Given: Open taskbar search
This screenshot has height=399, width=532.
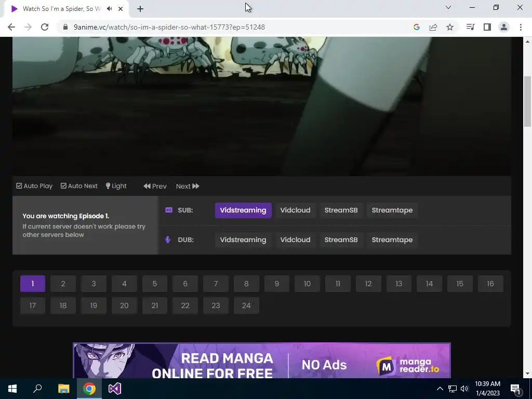Looking at the screenshot, I should pos(37,389).
